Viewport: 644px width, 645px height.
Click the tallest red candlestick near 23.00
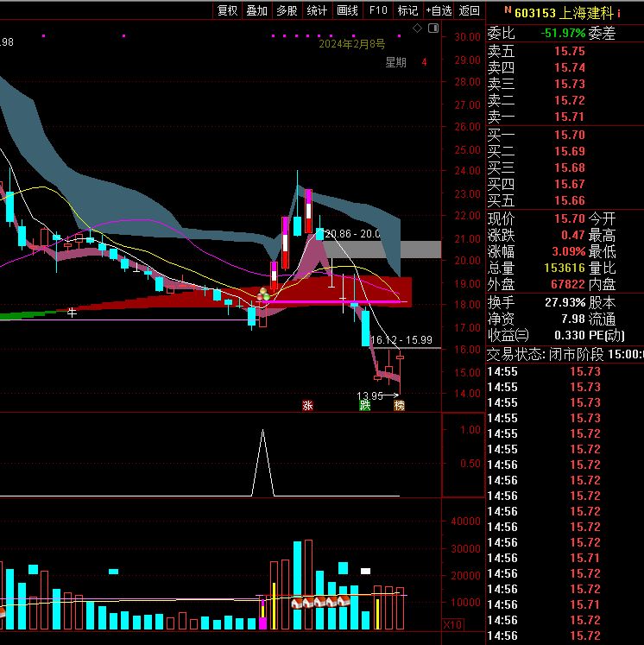308,212
